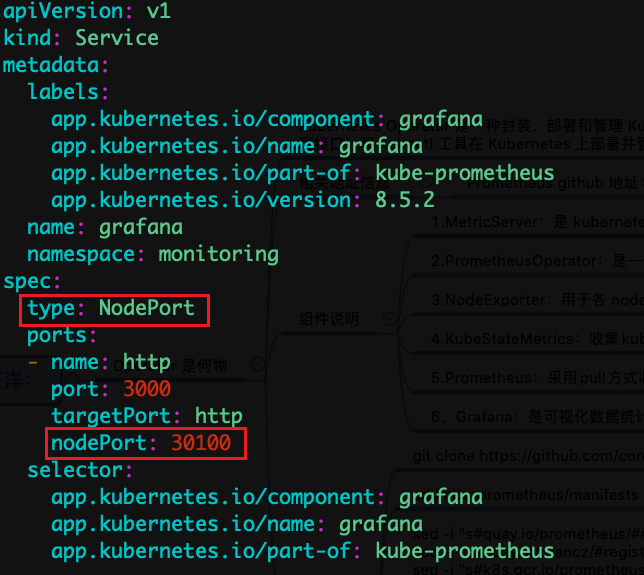Select the '6、Grafana' mind-map node

click(x=537, y=417)
